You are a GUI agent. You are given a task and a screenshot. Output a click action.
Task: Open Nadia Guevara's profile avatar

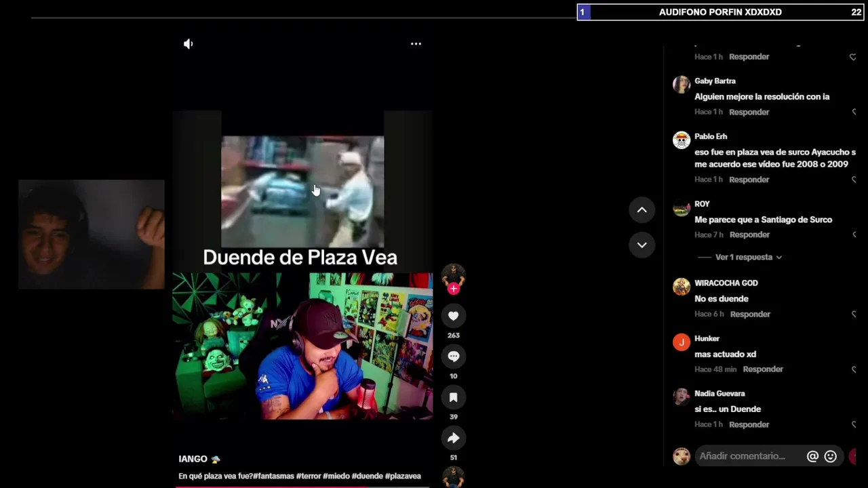[682, 397]
